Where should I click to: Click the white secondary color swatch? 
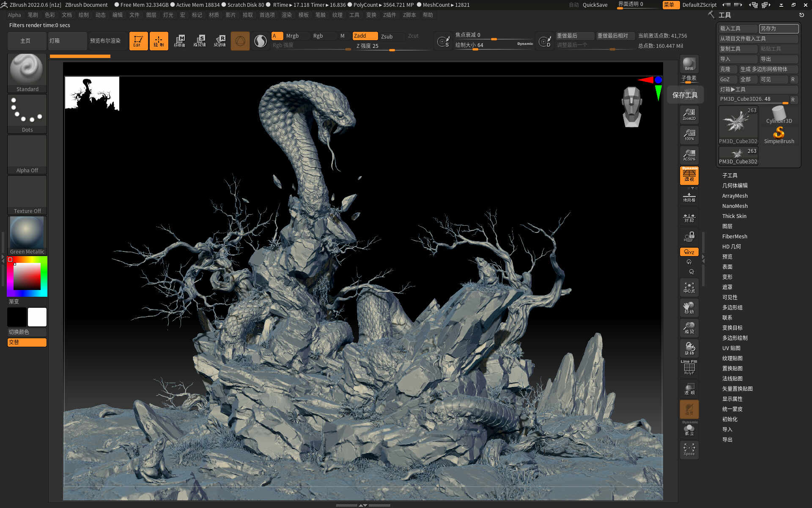coord(37,317)
